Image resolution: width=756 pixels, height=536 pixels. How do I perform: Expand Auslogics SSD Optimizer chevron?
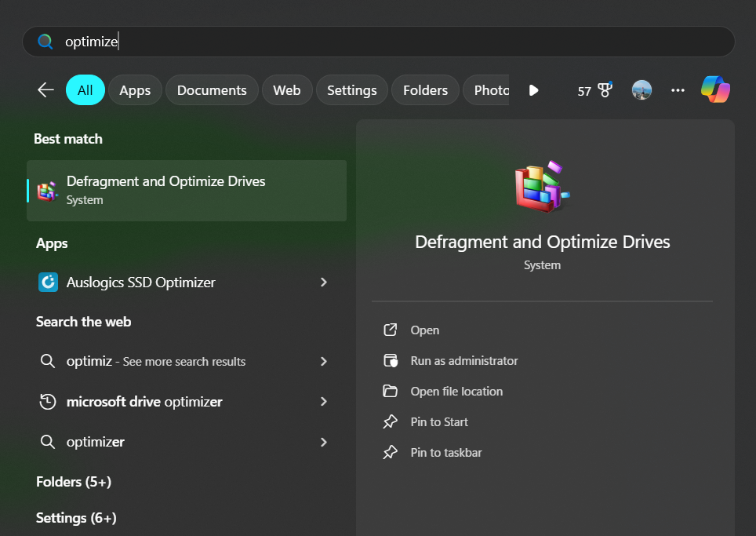[324, 283]
